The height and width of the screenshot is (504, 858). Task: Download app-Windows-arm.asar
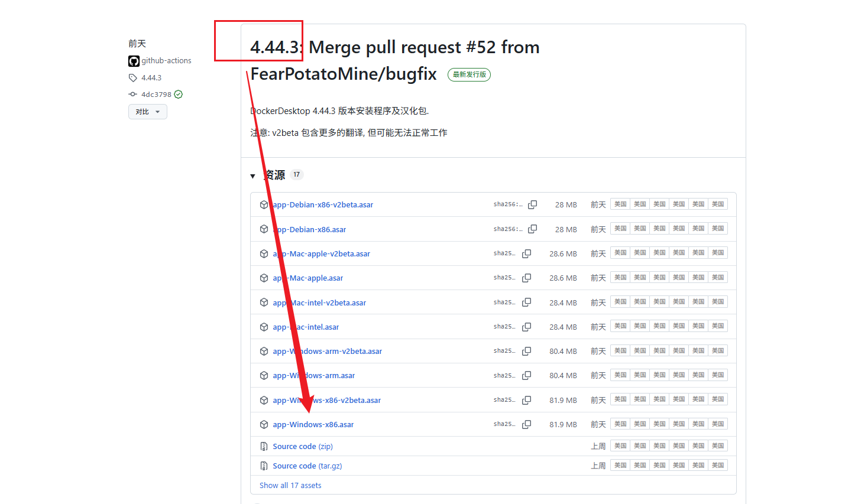313,375
